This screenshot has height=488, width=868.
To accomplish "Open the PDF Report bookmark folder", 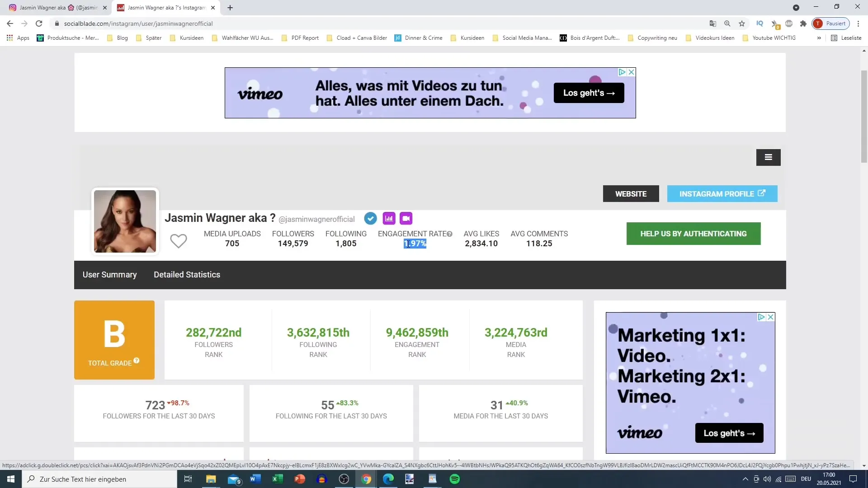I will [300, 38].
